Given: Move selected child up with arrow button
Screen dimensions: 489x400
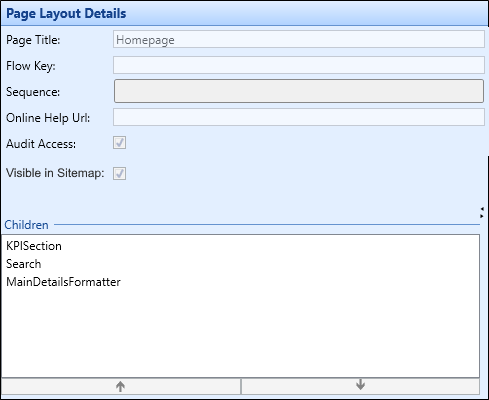Looking at the screenshot, I should tap(121, 386).
